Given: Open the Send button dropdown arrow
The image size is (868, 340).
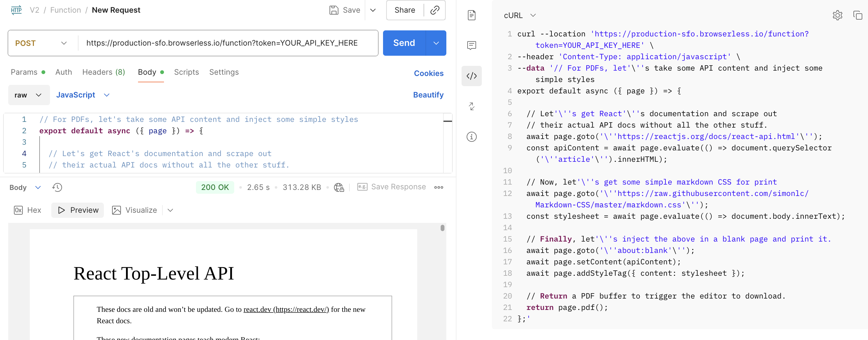Looking at the screenshot, I should [x=436, y=43].
